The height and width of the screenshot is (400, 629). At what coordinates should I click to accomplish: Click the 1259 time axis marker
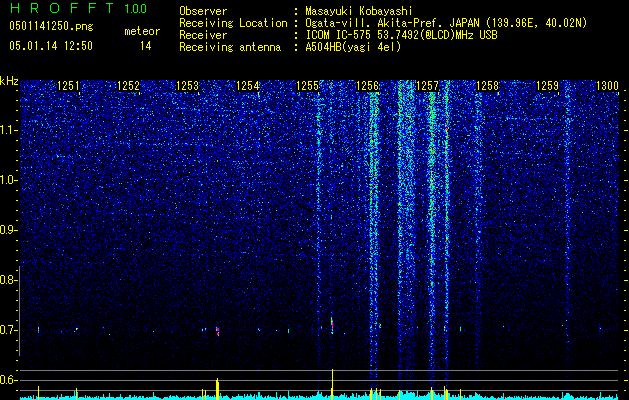[547, 86]
